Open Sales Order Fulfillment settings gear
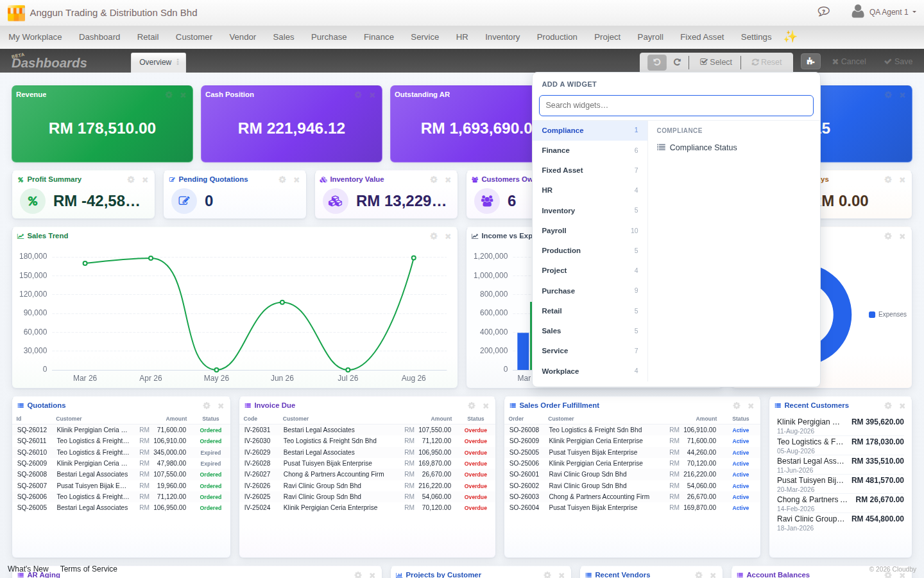924x578 pixels. tap(737, 406)
